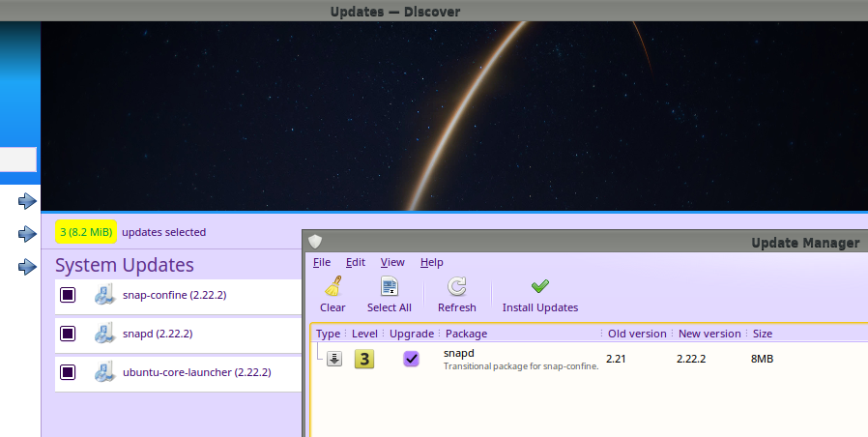Click the search field in Discover sidebar
Viewport: 868px width, 437px height.
click(x=17, y=160)
